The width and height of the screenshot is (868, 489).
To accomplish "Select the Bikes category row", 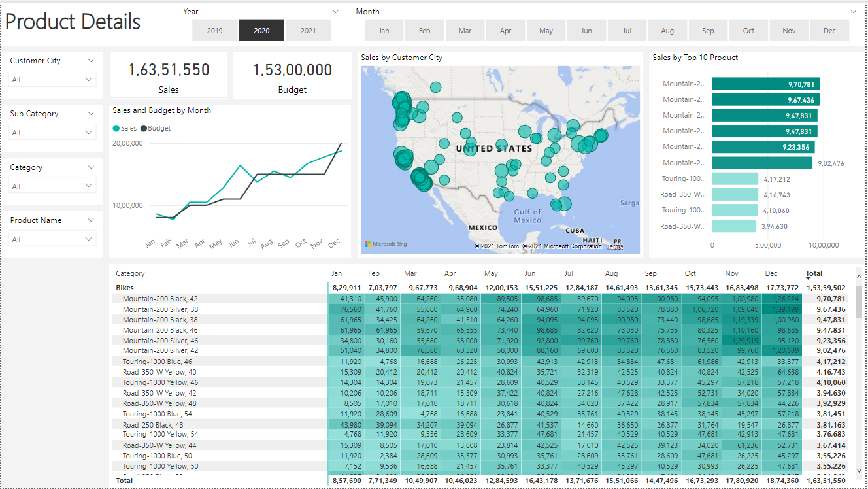I will click(125, 288).
